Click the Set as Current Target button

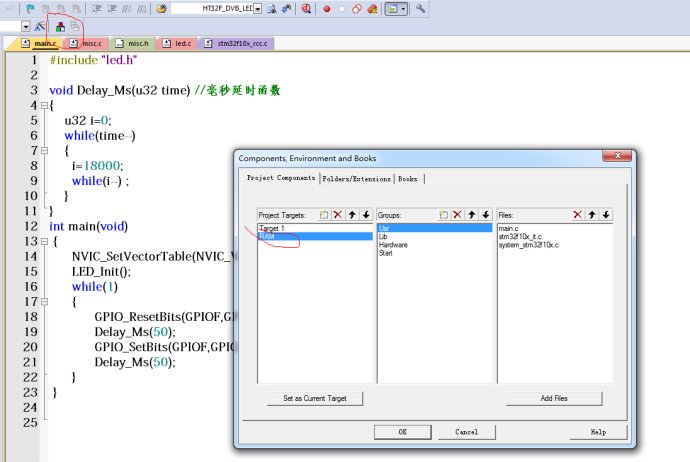[x=315, y=398]
